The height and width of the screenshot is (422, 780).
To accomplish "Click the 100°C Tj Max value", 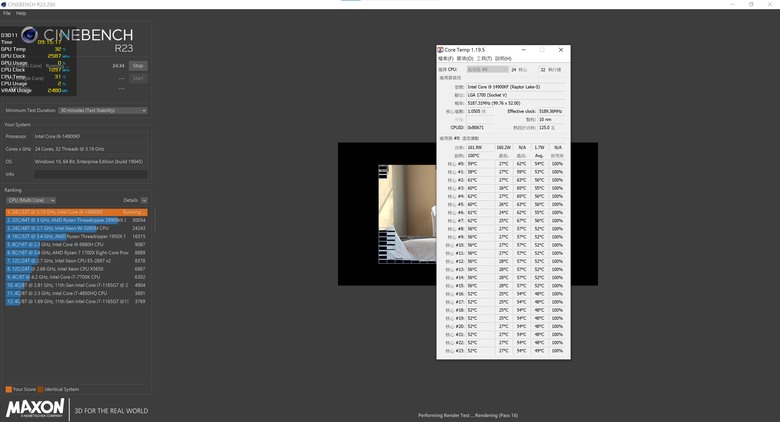I will pos(480,156).
